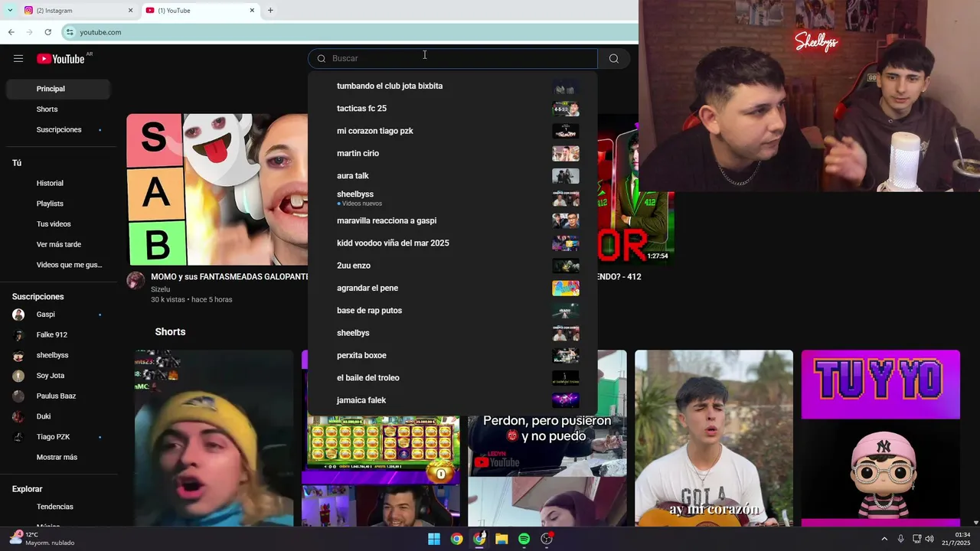Open Falke 912 channel avatar
The image size is (980, 551).
pos(18,335)
